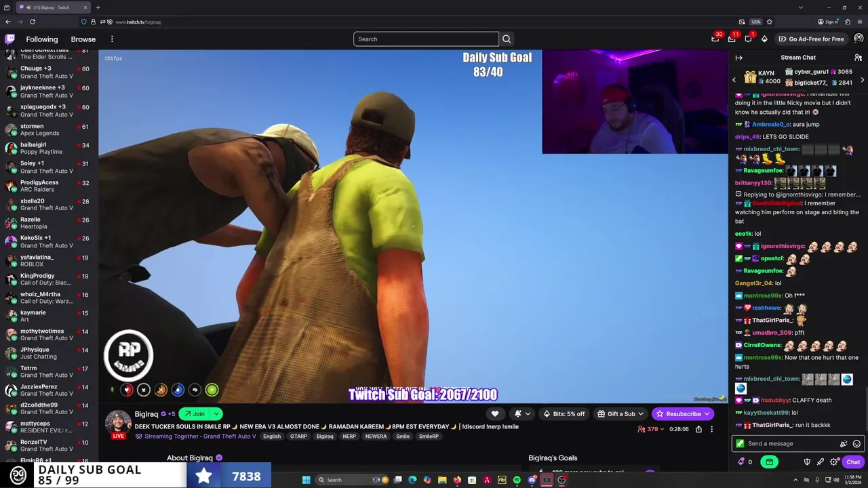Click the NEWERA tag
This screenshot has height=488, width=868.
(376, 436)
